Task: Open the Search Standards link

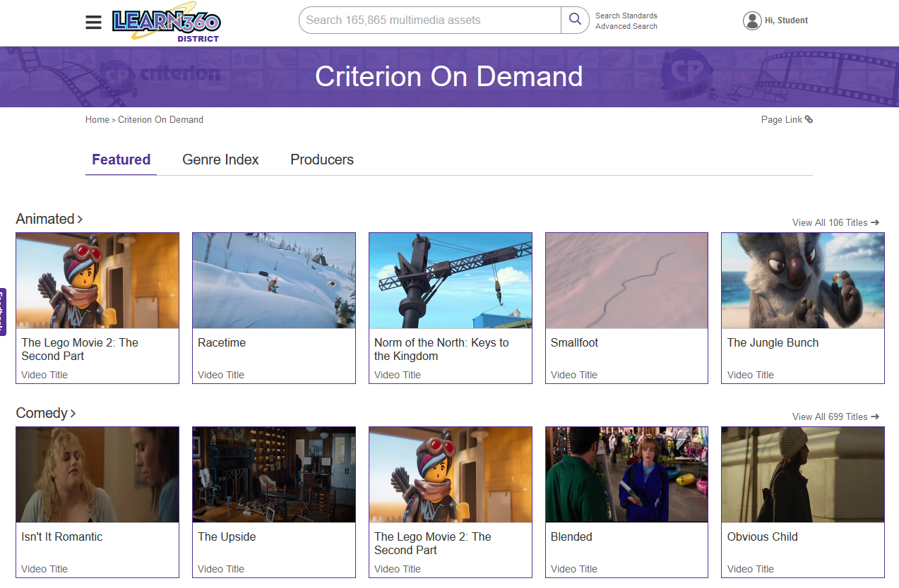Action: [x=626, y=16]
